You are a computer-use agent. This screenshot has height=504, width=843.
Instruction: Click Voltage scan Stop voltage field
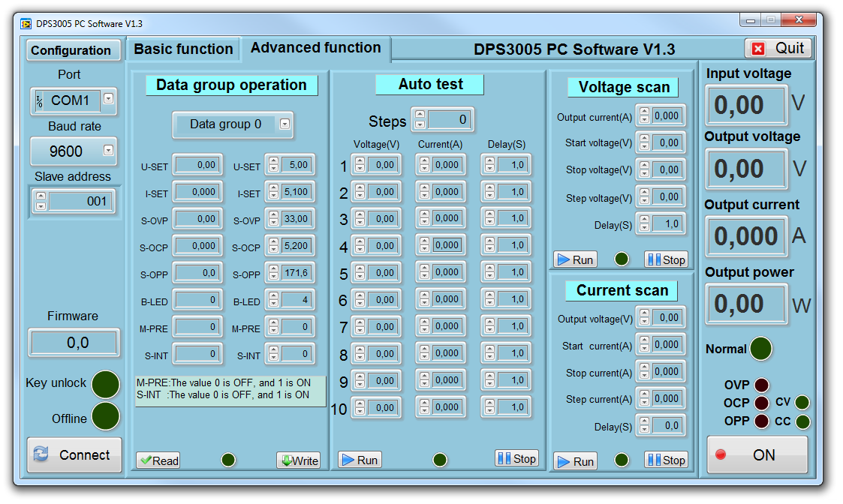668,169
